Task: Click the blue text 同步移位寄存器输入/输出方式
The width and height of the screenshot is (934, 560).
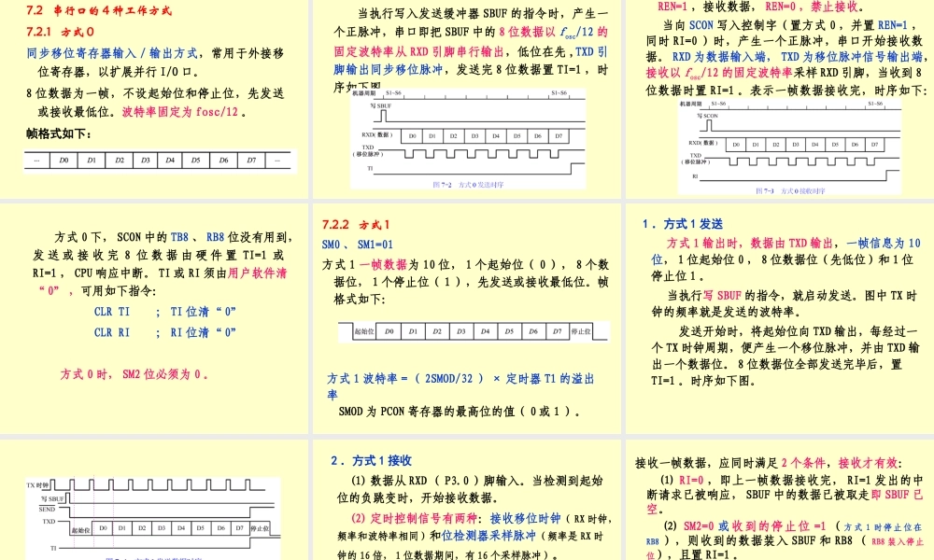Action: tap(112, 53)
